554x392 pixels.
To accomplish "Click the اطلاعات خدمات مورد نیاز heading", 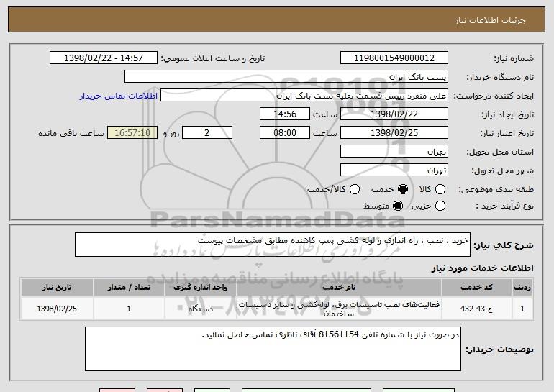I will (x=482, y=268).
